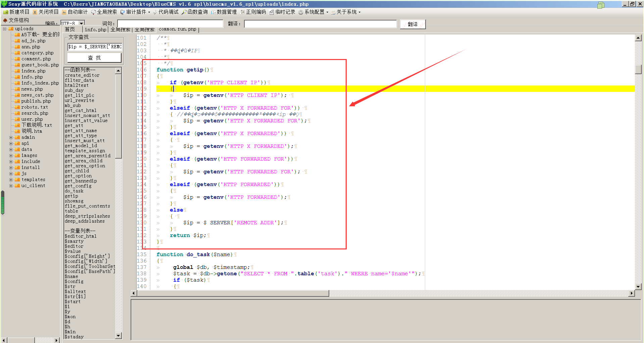
Task: Expand the include folder
Action: (x=11, y=162)
